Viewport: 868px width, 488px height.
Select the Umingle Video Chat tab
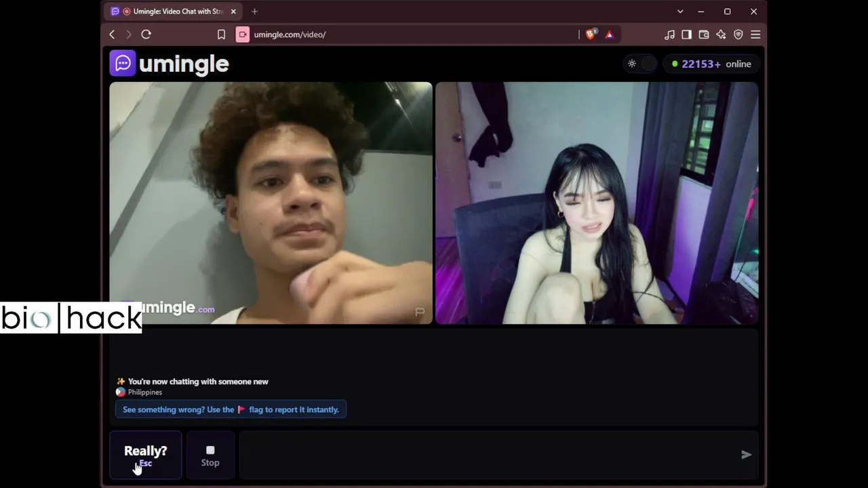coord(174,12)
